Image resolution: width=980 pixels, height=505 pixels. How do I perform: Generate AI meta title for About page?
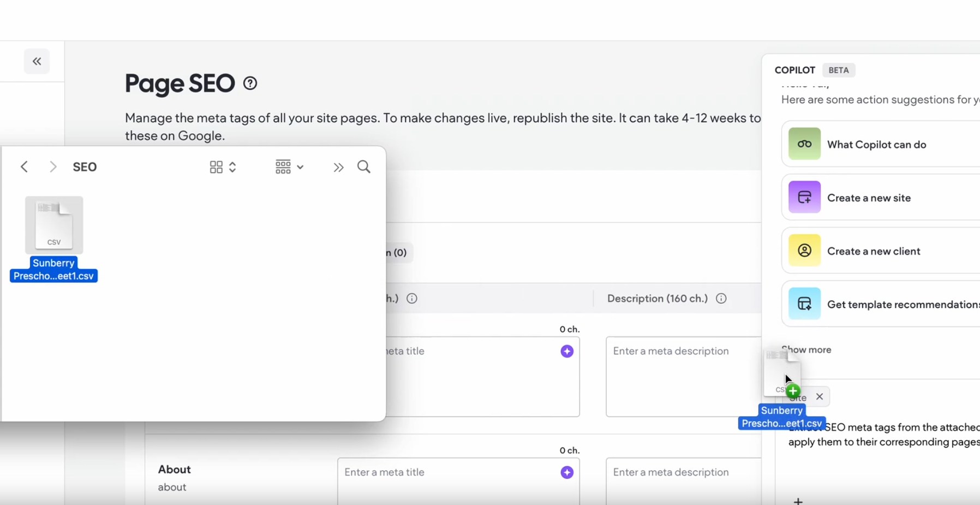(567, 472)
